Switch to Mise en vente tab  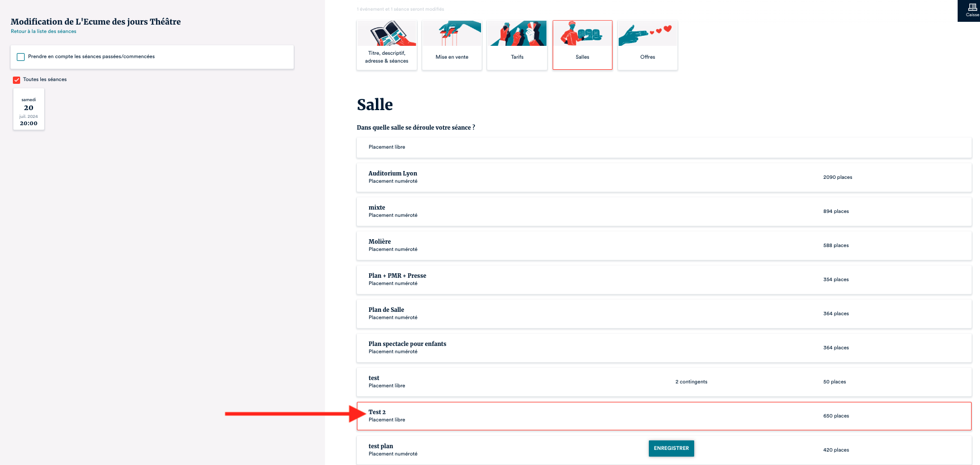(x=452, y=57)
